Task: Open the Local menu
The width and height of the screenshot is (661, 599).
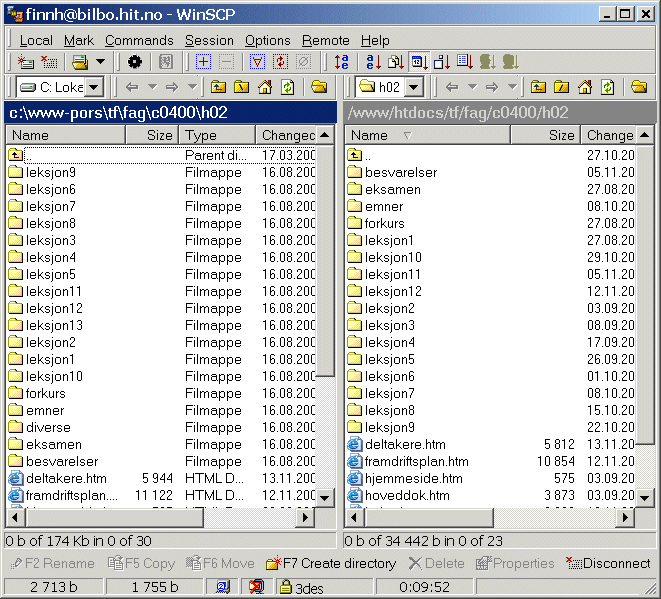Action: (36, 40)
